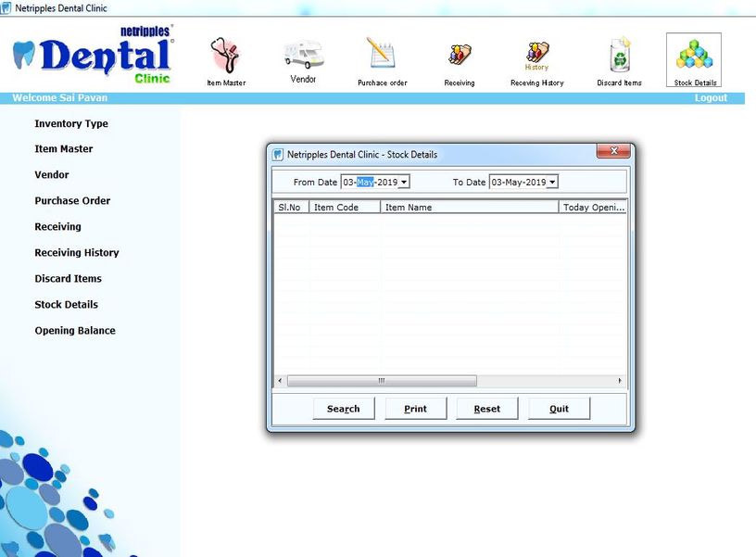The width and height of the screenshot is (756, 557).
Task: Open the Discard Items recycle bin icon
Action: [x=619, y=61]
